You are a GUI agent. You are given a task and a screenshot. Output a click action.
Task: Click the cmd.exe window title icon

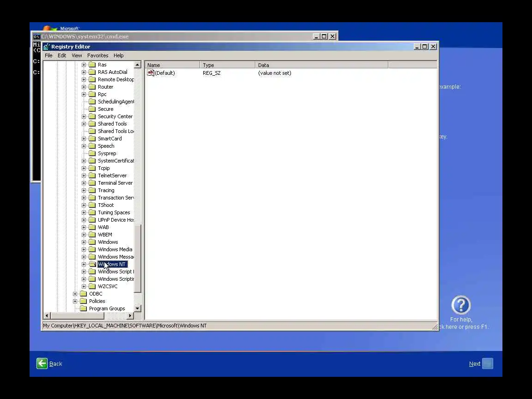pos(36,36)
